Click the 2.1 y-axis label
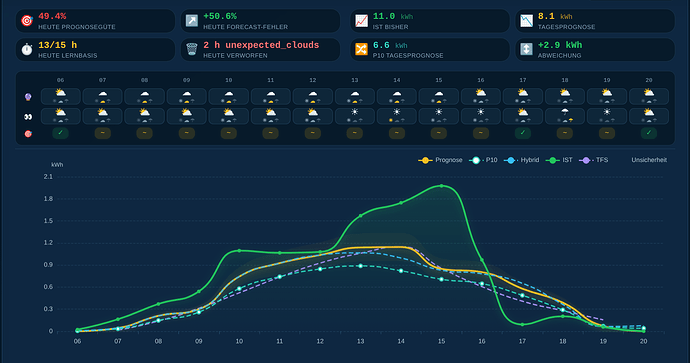The image size is (690, 363). pyautogui.click(x=48, y=176)
